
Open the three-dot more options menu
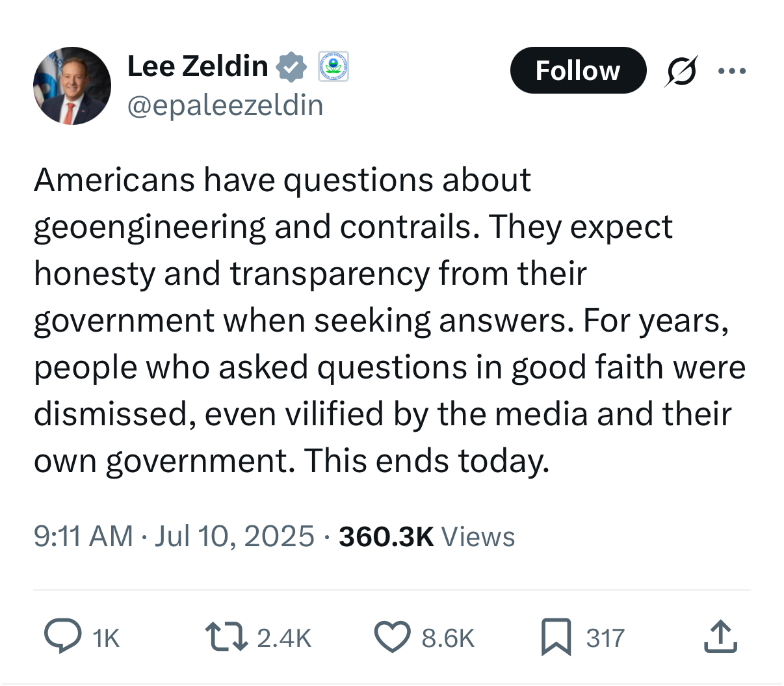point(732,70)
